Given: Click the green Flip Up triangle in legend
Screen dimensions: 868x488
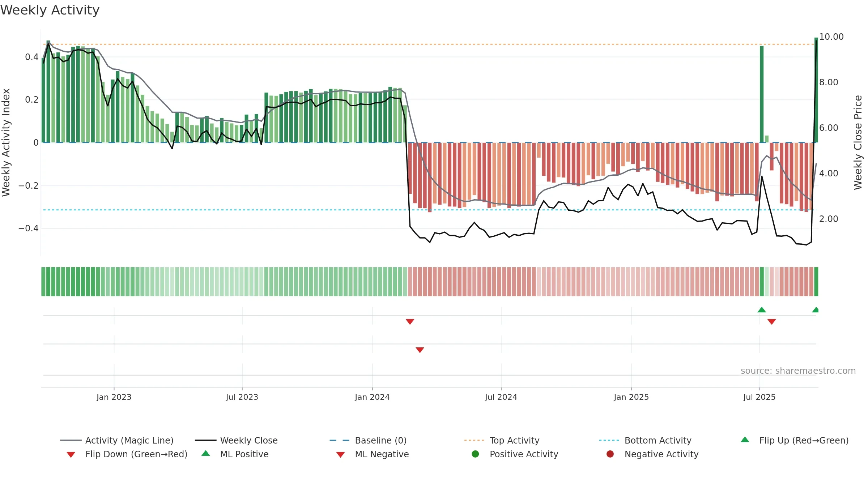Looking at the screenshot, I should point(745,440).
